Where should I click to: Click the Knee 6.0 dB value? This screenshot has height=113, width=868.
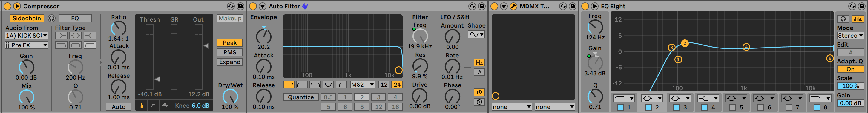pos(201,106)
